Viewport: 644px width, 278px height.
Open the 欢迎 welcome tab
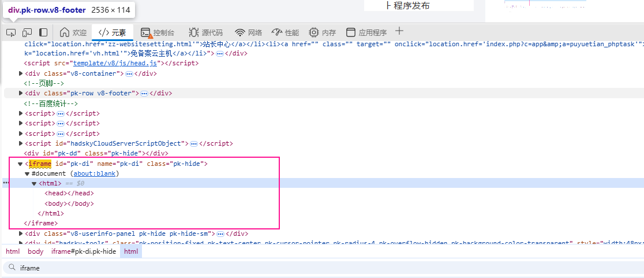(x=73, y=32)
